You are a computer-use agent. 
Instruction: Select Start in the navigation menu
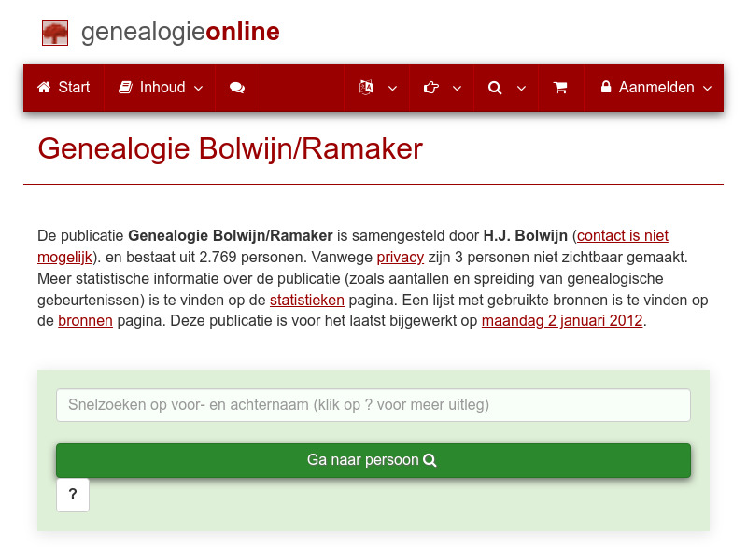(63, 88)
